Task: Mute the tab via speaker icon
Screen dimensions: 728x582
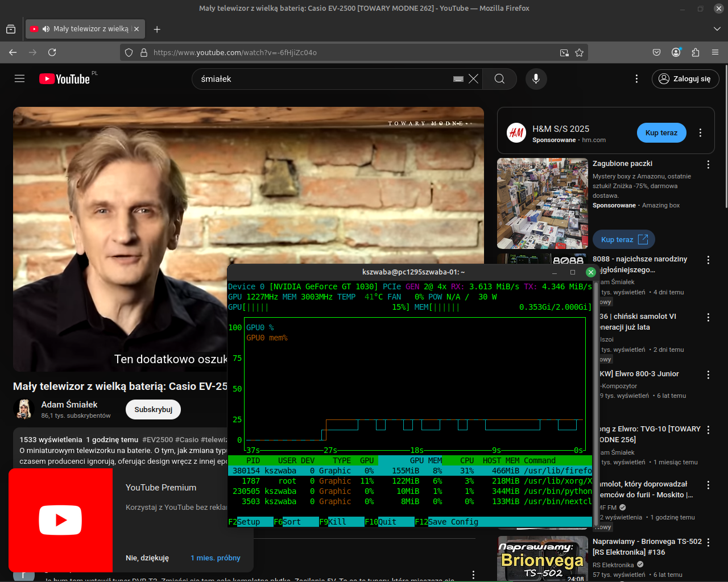Action: 46,29
